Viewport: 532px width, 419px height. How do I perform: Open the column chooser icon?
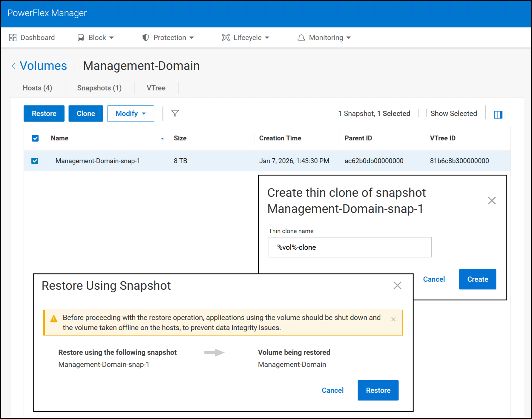(x=498, y=115)
